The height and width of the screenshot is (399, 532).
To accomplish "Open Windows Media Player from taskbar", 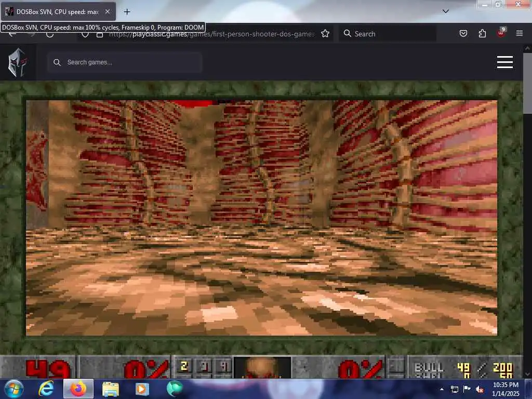I will tap(142, 389).
